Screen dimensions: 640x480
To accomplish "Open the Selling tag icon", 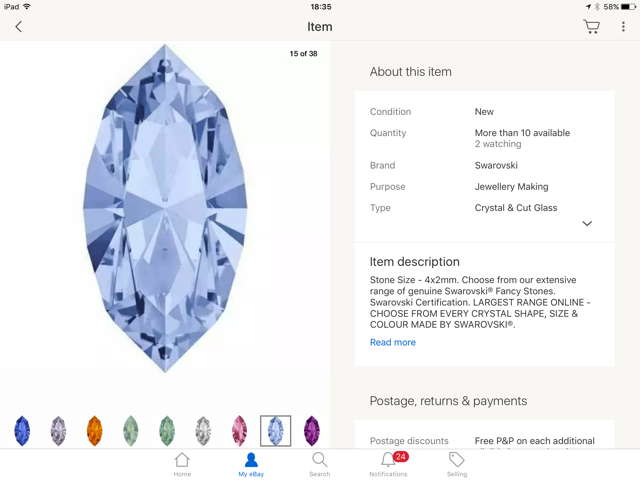I will click(x=457, y=464).
